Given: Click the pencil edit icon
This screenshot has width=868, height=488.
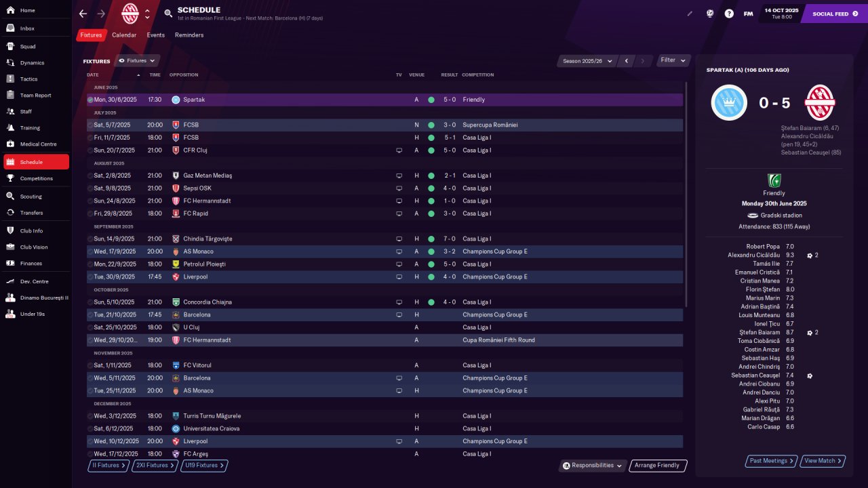Looking at the screenshot, I should [x=690, y=14].
